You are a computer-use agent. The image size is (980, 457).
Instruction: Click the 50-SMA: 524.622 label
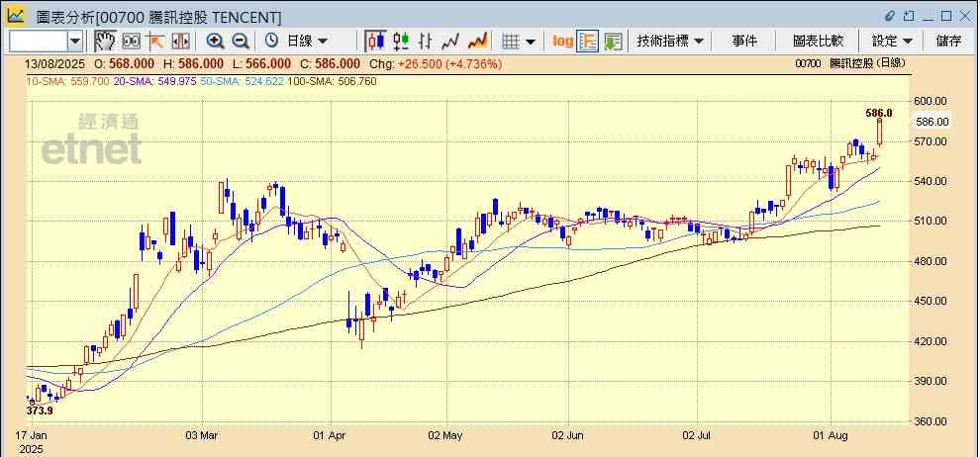click(x=242, y=81)
